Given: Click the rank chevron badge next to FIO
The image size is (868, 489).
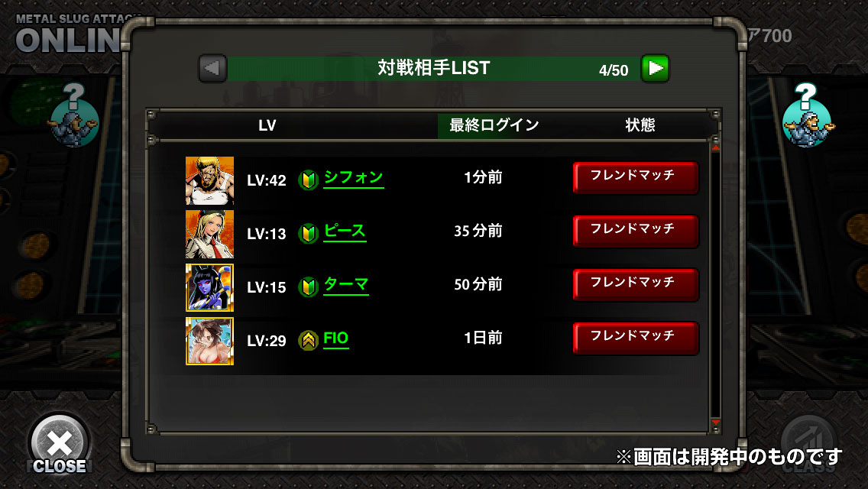Looking at the screenshot, I should 309,340.
